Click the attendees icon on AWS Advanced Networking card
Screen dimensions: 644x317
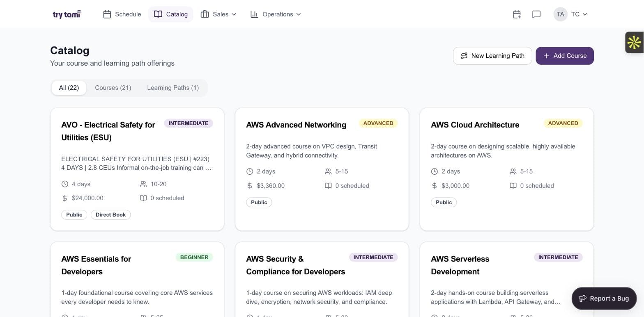tap(328, 171)
